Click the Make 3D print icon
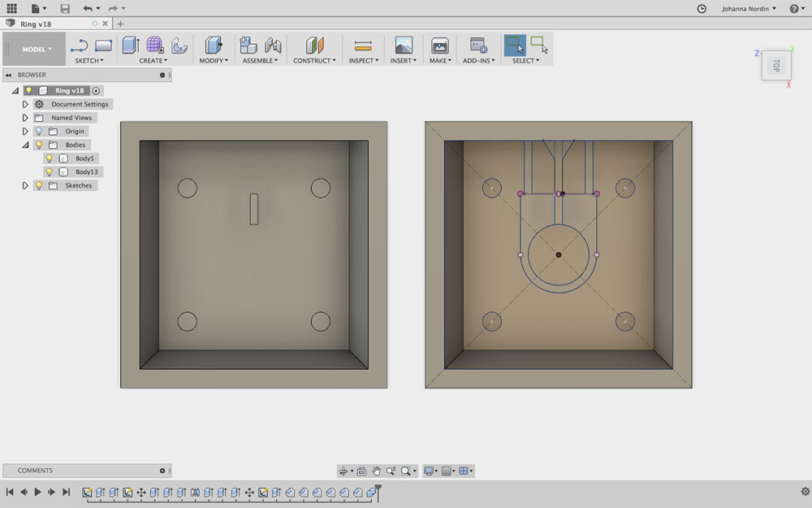This screenshot has height=508, width=812. [439, 45]
